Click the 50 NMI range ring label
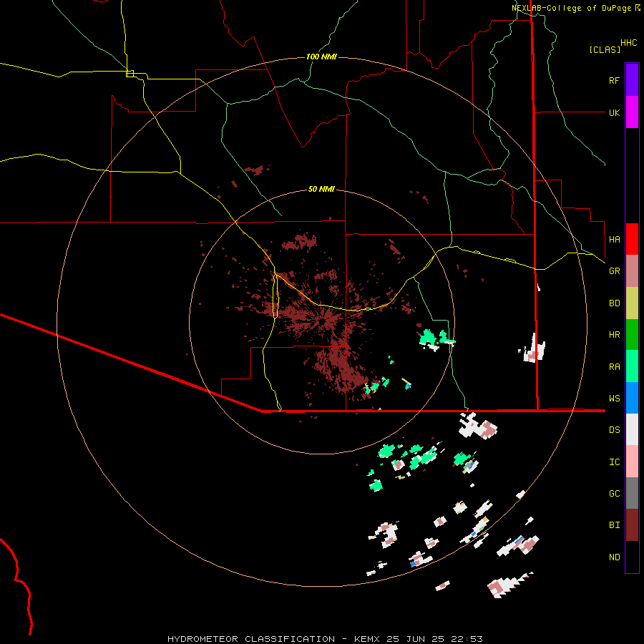 pyautogui.click(x=321, y=189)
